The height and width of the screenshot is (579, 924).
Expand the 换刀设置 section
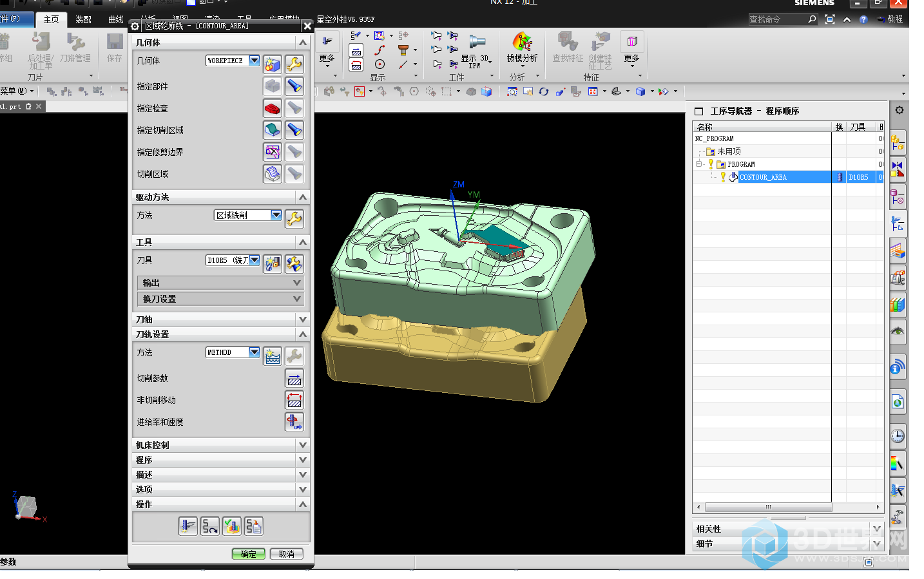pyautogui.click(x=220, y=299)
